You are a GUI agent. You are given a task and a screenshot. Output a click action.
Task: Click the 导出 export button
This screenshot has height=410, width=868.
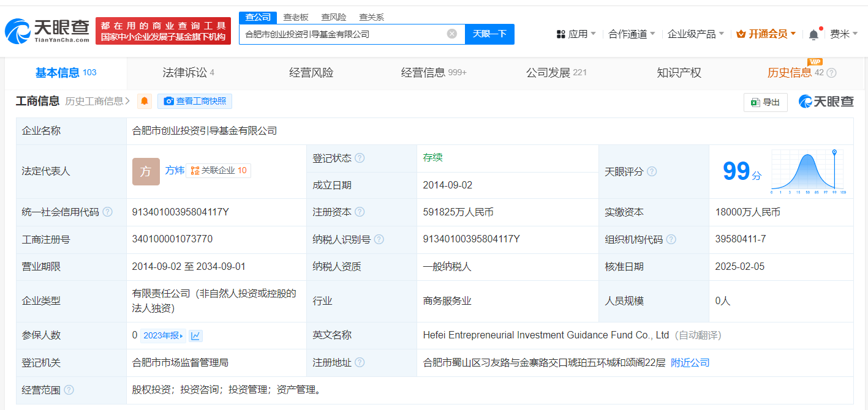(765, 102)
